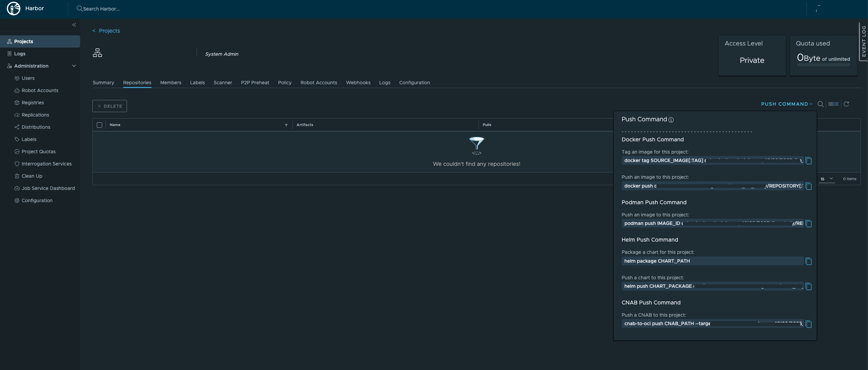Viewport: 868px width, 370px height.
Task: Focus the Search Harbor field
Action: tap(101, 9)
